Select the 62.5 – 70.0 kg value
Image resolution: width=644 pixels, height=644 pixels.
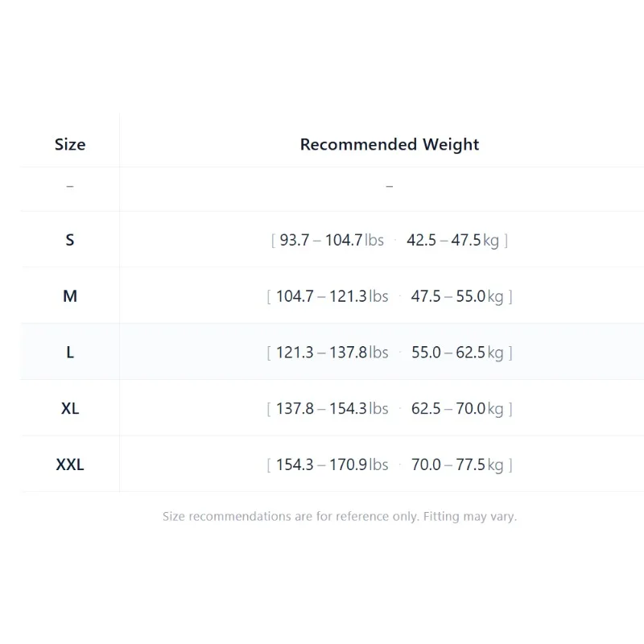coord(457,409)
